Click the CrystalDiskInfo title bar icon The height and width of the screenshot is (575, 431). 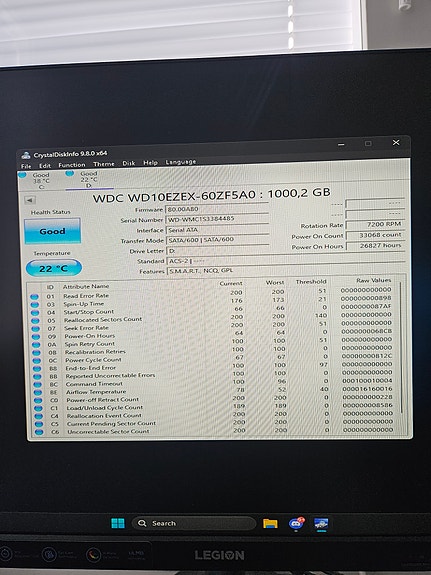(26, 155)
